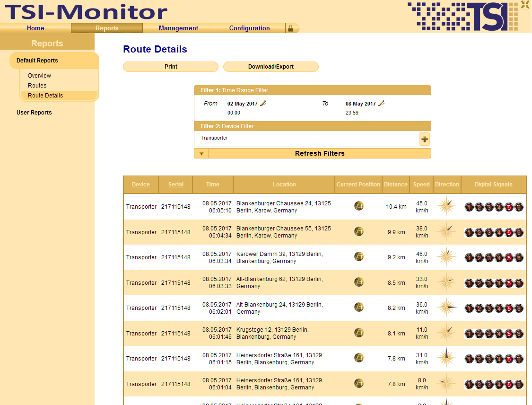The width and height of the screenshot is (532, 405).
Task: Click the 10.4 km distance value
Action: pyautogui.click(x=396, y=206)
